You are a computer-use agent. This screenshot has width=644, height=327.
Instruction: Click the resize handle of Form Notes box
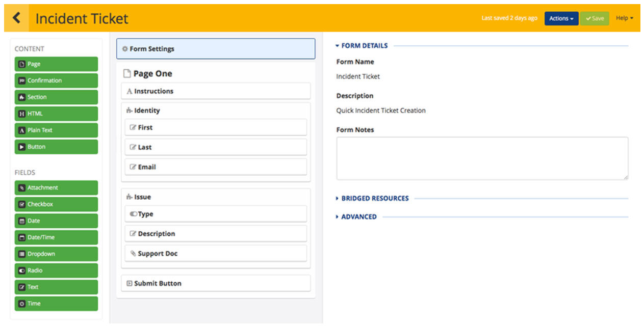pyautogui.click(x=625, y=177)
